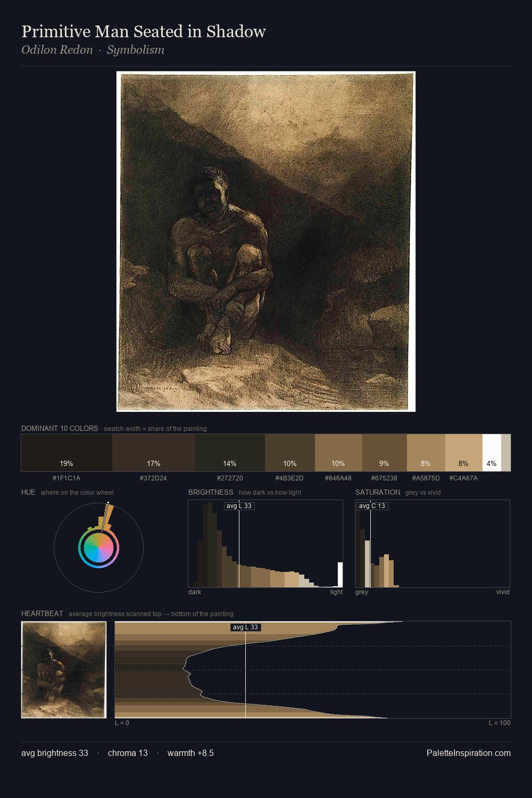Click the HUE section heading

point(28,492)
